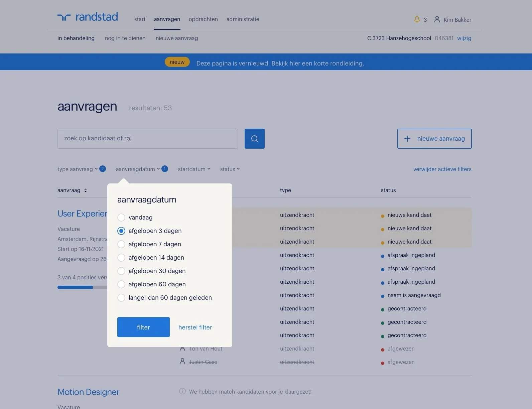This screenshot has width=532, height=409.
Task: Click the outlined nieuwe aanvraag button
Action: click(x=434, y=139)
